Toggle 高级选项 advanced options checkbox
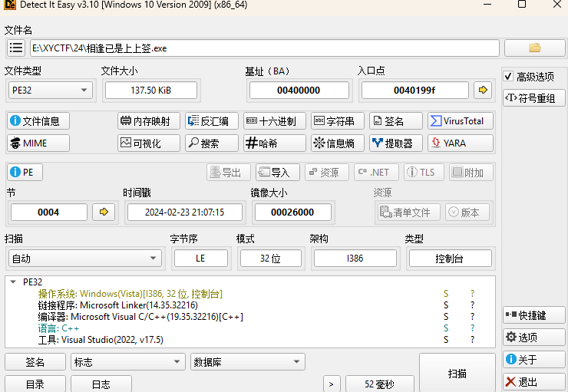Viewport: 568px width, 392px height. point(508,77)
